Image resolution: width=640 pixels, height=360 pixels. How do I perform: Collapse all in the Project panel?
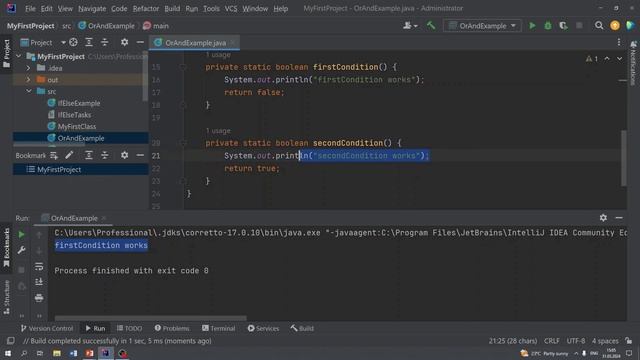(104, 42)
